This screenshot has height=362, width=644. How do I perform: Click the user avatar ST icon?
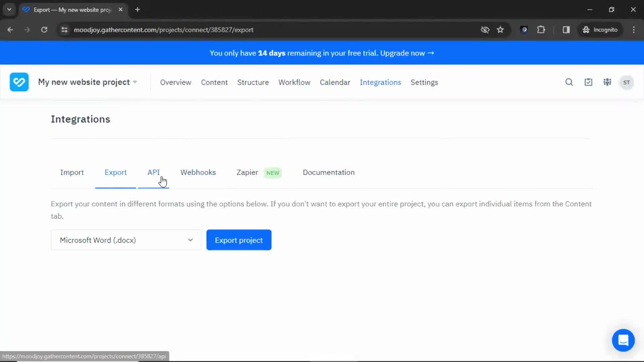627,82
